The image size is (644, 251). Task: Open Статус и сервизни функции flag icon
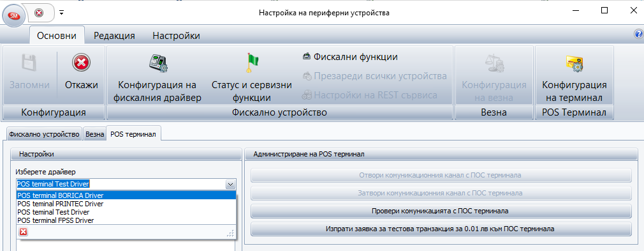[x=252, y=63]
